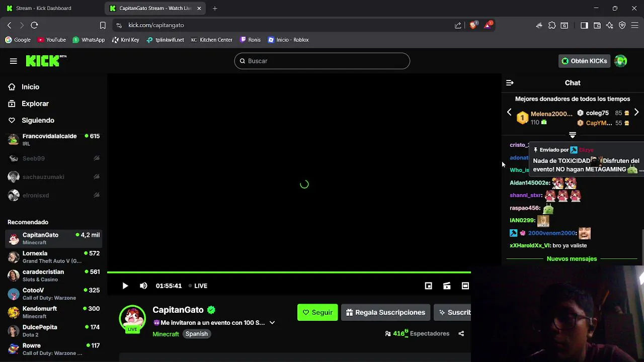Collapse the top donors leaderboard
This screenshot has height=362, width=644.
pyautogui.click(x=573, y=135)
